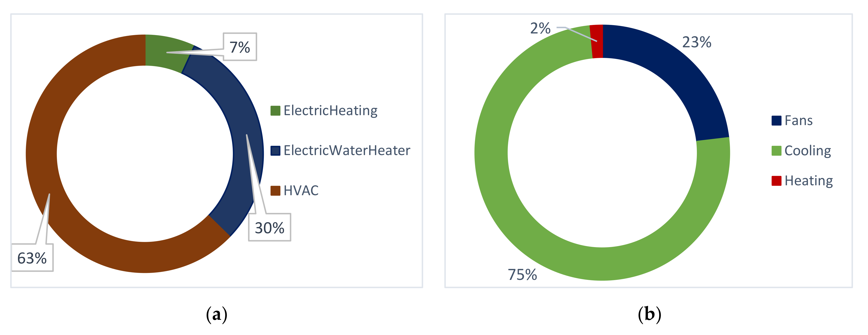Click the 75% data label
The width and height of the screenshot is (868, 335).
(x=522, y=275)
